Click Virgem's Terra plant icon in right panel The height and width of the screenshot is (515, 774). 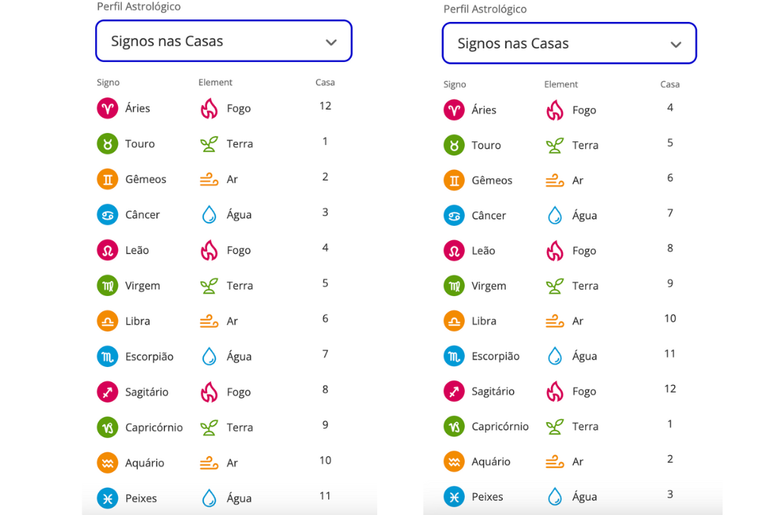click(555, 286)
